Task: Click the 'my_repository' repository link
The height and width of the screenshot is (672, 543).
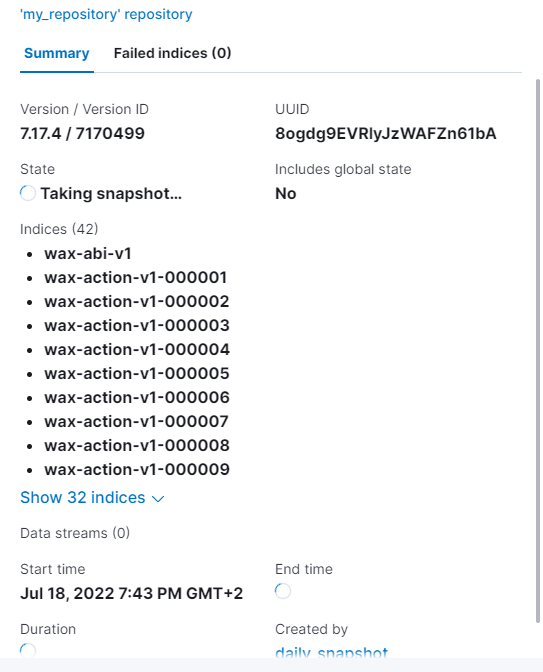Action: point(106,15)
